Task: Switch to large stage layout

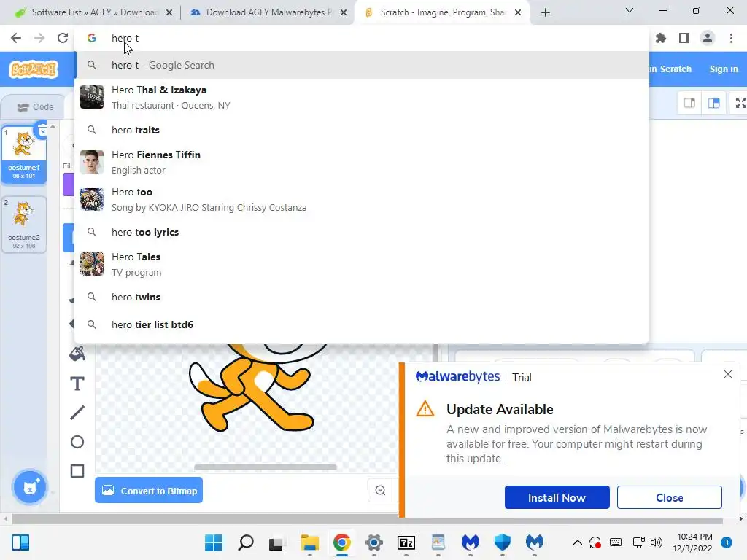Action: tap(713, 103)
